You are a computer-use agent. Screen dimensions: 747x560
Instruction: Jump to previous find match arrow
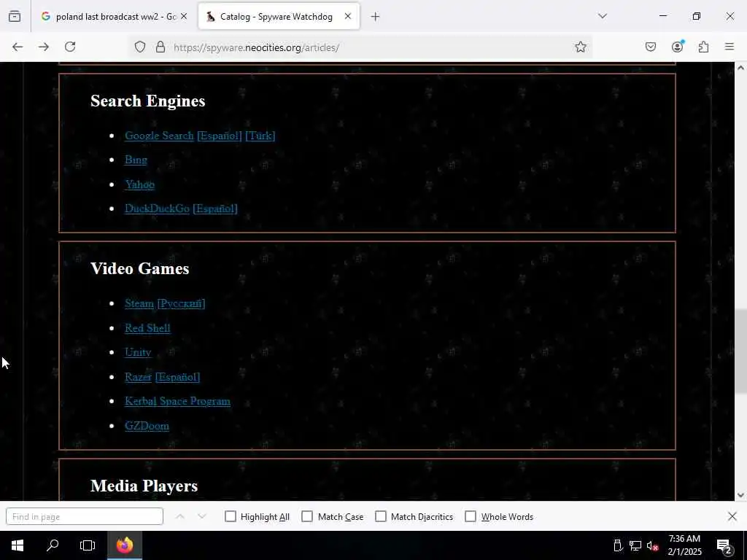(180, 517)
